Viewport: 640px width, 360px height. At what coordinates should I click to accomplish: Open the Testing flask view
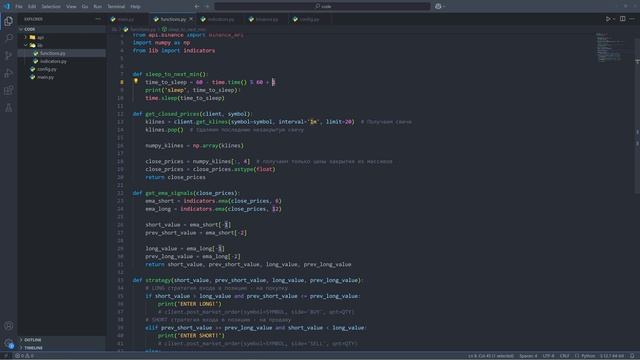(9, 108)
